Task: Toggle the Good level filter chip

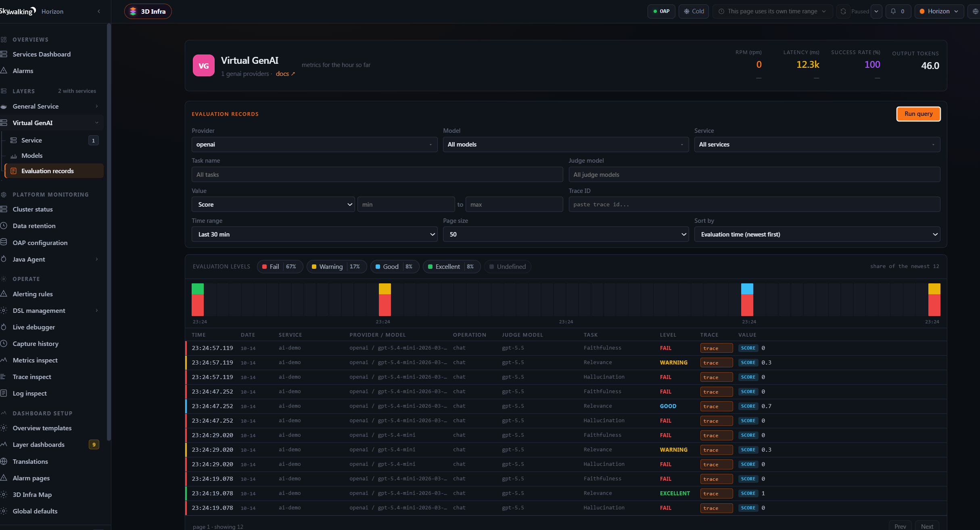Action: pyautogui.click(x=394, y=266)
